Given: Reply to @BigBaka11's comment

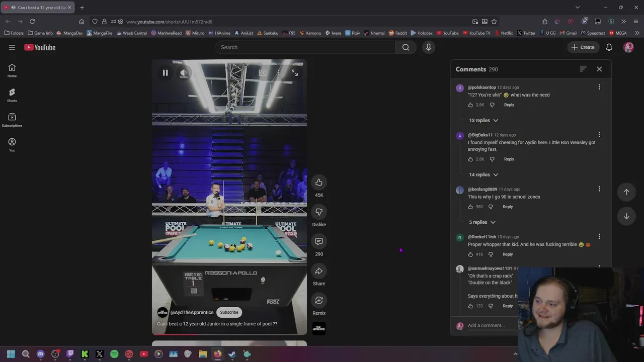Looking at the screenshot, I should 509,159.
